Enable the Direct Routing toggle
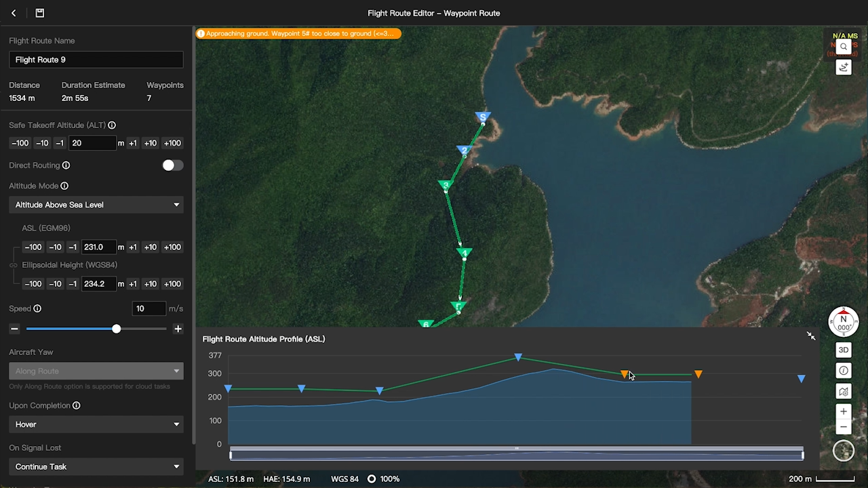Image resolution: width=868 pixels, height=488 pixels. coord(172,165)
